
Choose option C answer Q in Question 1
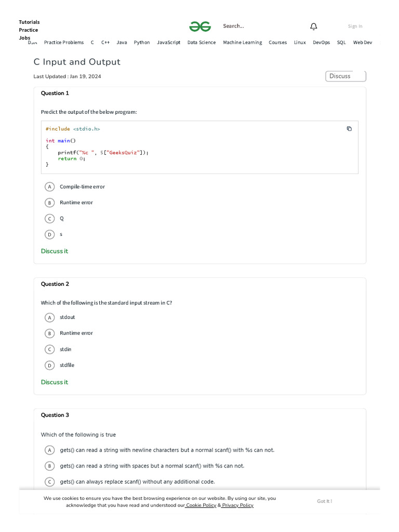pyautogui.click(x=49, y=219)
